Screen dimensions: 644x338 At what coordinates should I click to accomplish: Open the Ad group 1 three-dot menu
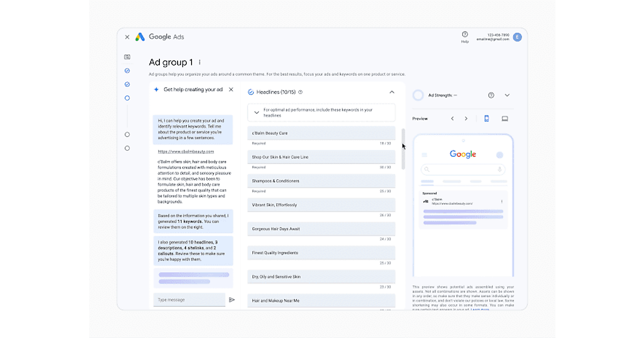click(x=200, y=62)
